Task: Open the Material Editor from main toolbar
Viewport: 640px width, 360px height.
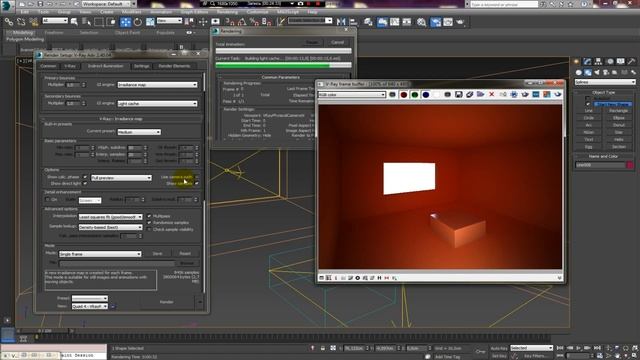Action: tap(422, 22)
